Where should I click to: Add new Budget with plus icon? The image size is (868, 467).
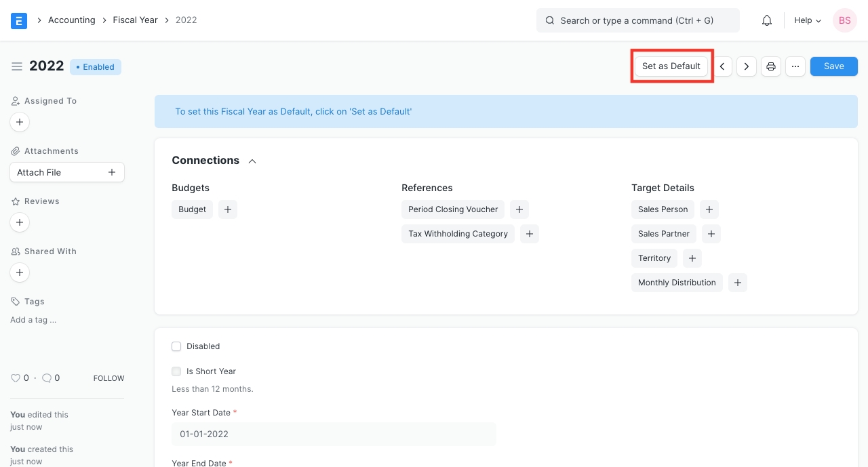228,209
